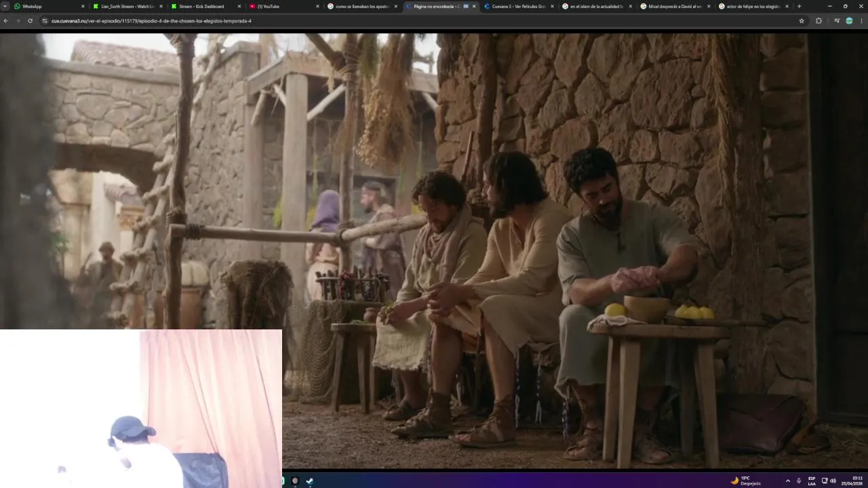This screenshot has height=488, width=868.
Task: Close the YouTube tab
Action: click(317, 6)
